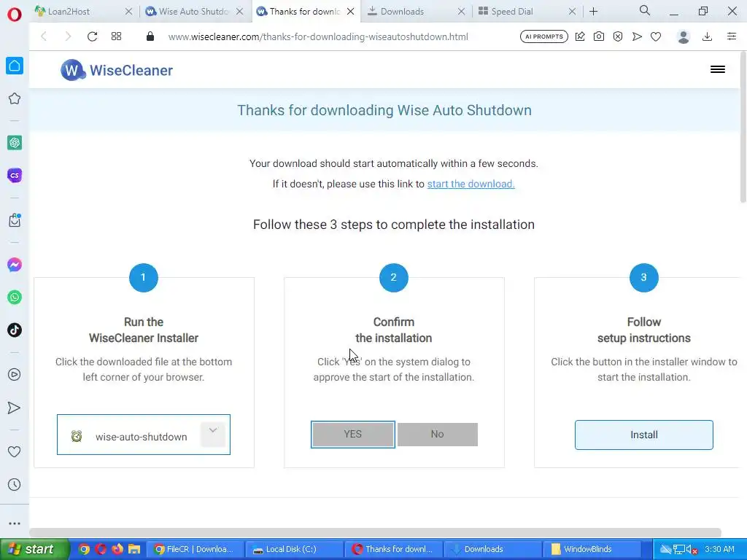Launch WhatsApp from the sidebar
Viewport: 747px width, 560px height.
(x=15, y=297)
